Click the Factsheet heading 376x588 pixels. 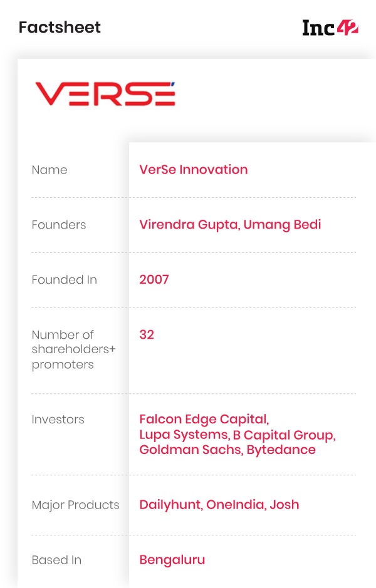pyautogui.click(x=60, y=28)
